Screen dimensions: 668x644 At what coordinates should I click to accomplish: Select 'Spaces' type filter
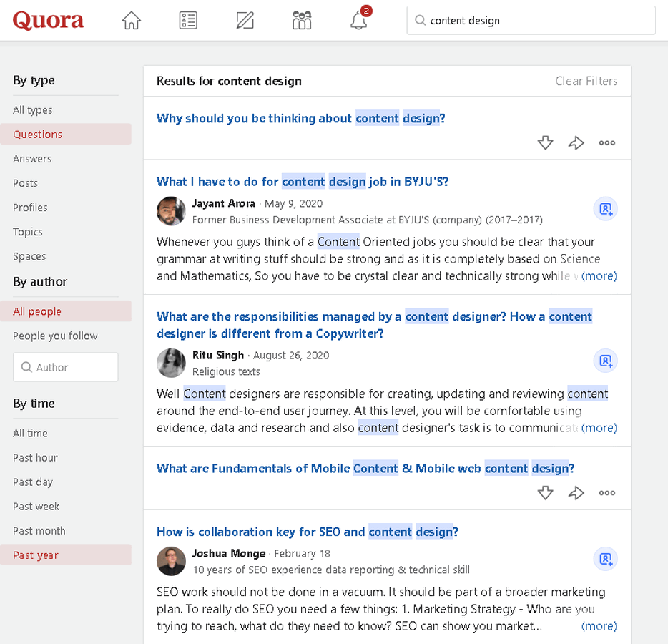coord(29,256)
